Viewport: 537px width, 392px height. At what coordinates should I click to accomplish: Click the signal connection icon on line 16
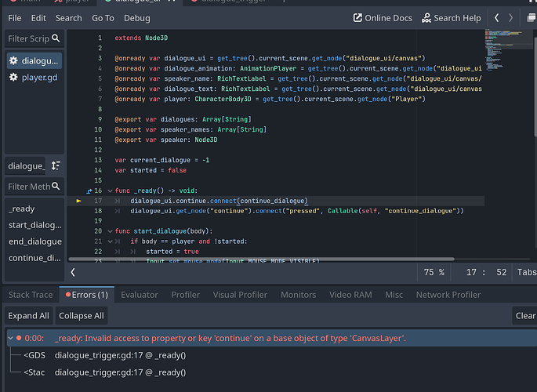click(x=89, y=191)
